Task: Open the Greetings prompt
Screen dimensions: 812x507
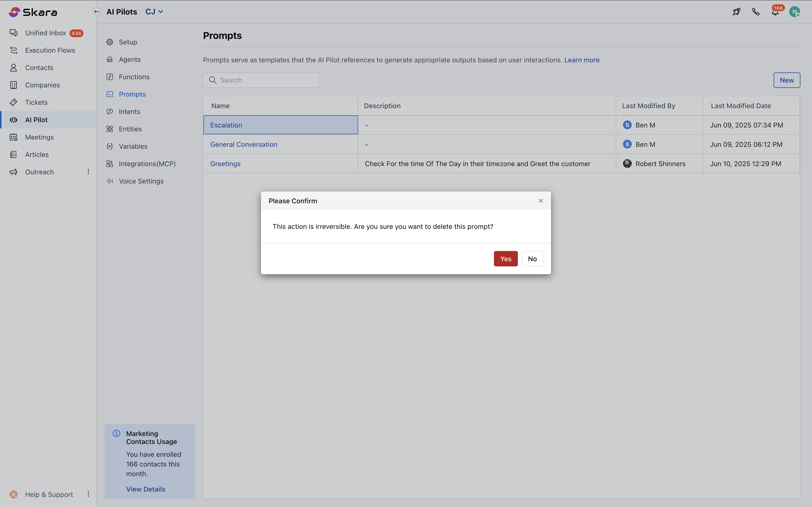Action: click(225, 164)
